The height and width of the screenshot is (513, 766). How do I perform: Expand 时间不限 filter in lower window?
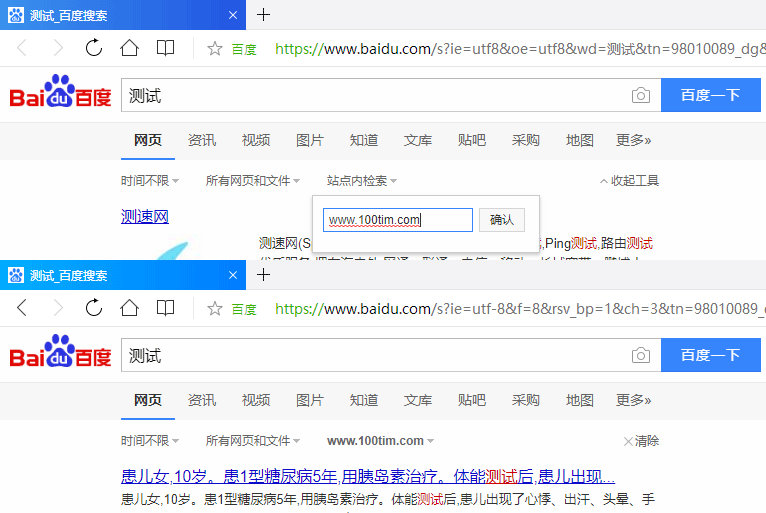click(x=150, y=441)
